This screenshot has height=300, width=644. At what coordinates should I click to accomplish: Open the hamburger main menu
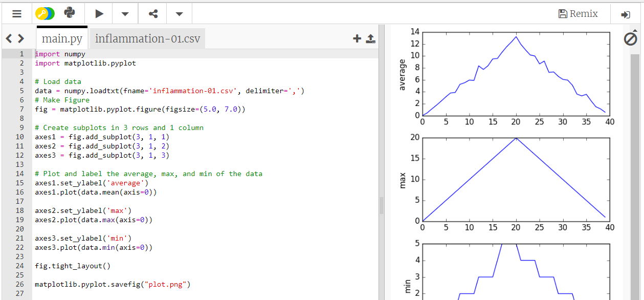point(17,14)
